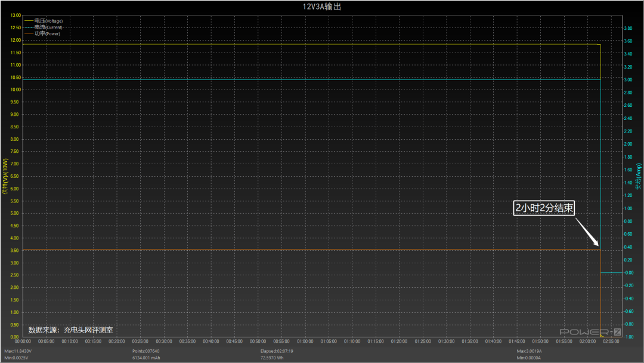Click the yellow voltage curve in the plot
Screen dimensions: 644x363
pos(312,44)
